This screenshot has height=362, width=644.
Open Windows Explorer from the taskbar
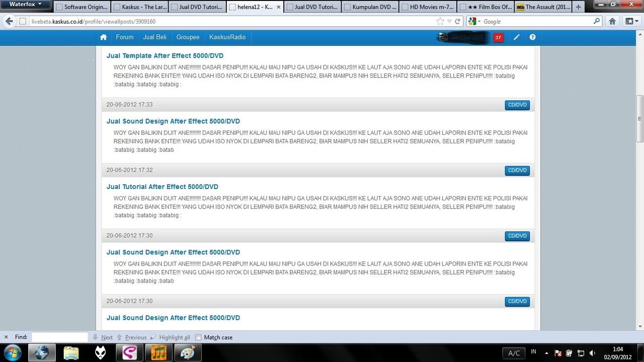[x=71, y=353]
